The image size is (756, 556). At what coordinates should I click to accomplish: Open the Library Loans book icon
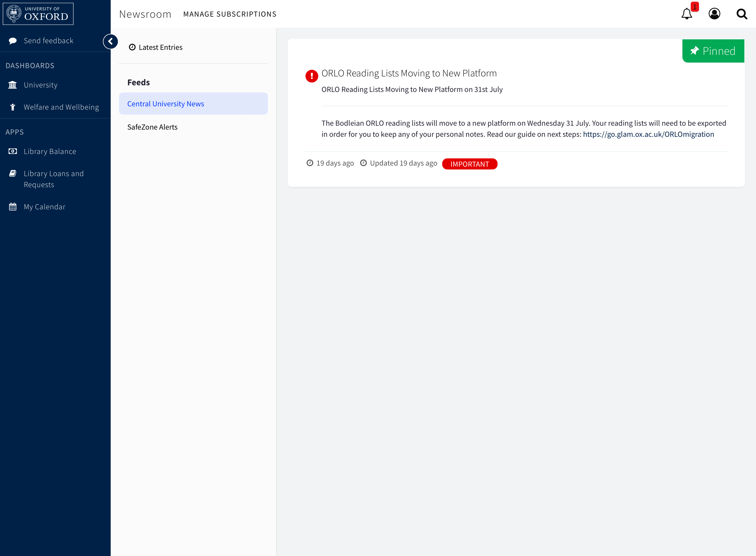pyautogui.click(x=12, y=173)
